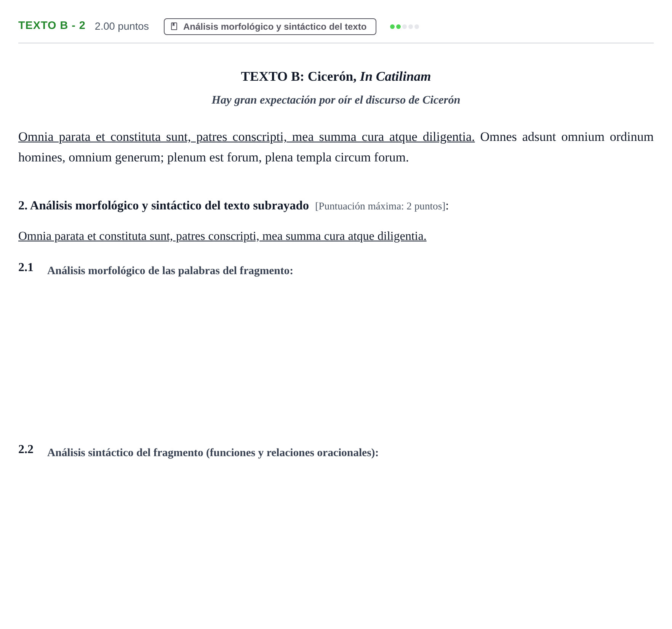Click the book icon in the category tag
672x629 pixels.
pyautogui.click(x=174, y=26)
